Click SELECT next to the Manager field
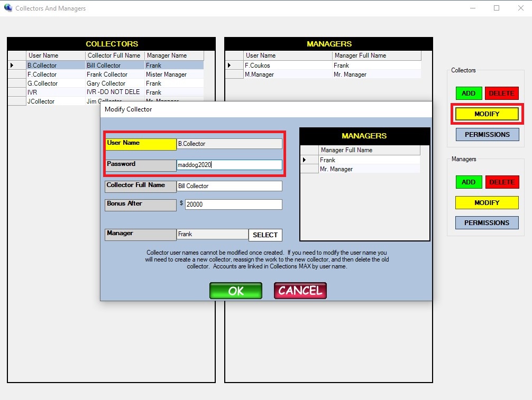This screenshot has width=532, height=400. 265,235
